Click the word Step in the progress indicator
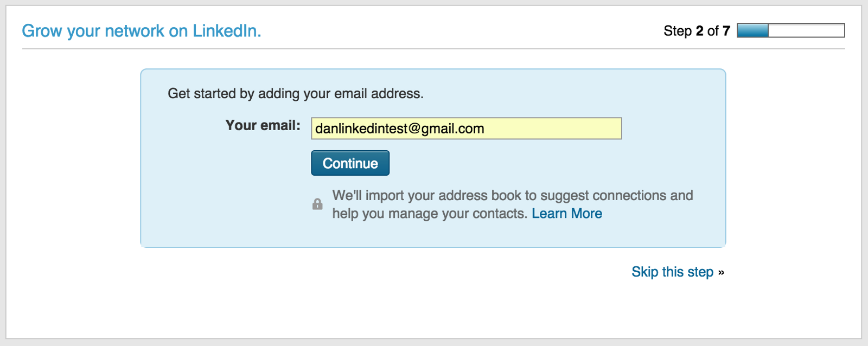The width and height of the screenshot is (868, 346). coord(678,31)
